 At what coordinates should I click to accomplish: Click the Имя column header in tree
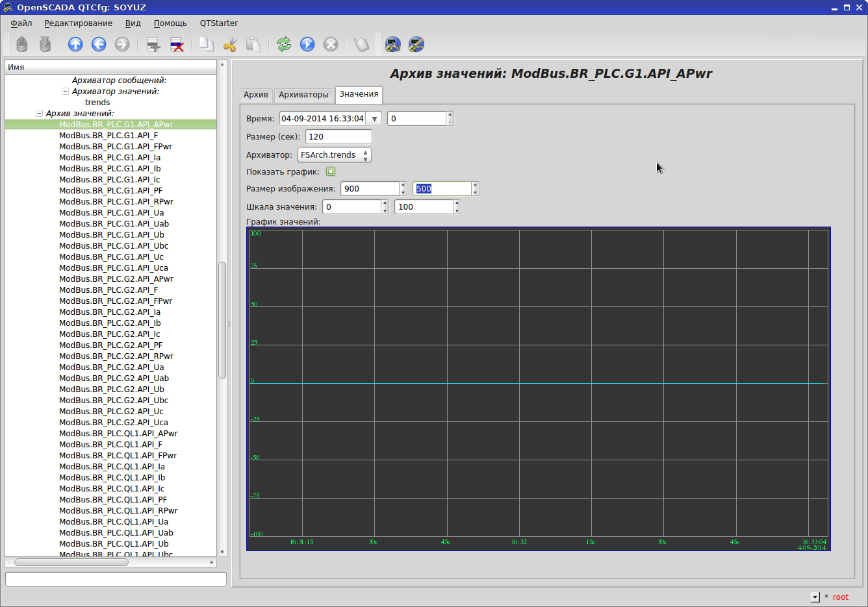point(110,67)
